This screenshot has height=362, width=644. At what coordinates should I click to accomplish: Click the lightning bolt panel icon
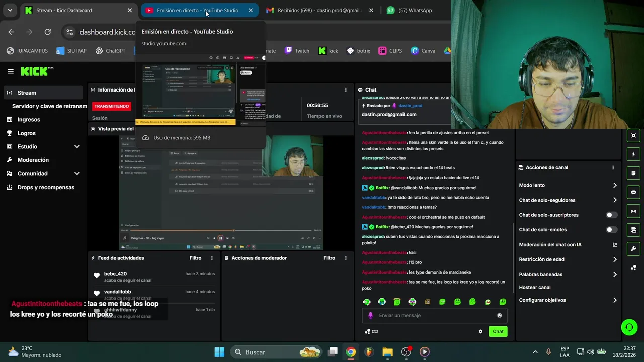coord(633,154)
